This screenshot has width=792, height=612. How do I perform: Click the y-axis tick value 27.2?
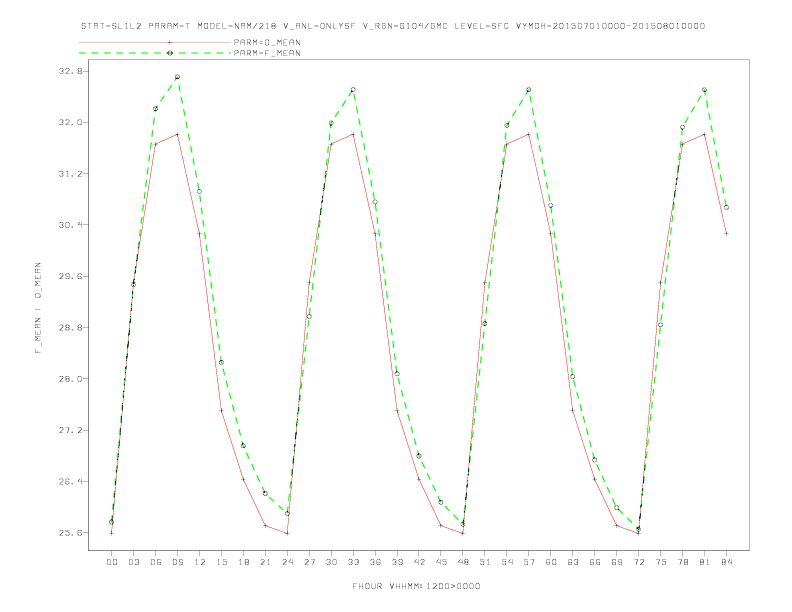(x=70, y=430)
